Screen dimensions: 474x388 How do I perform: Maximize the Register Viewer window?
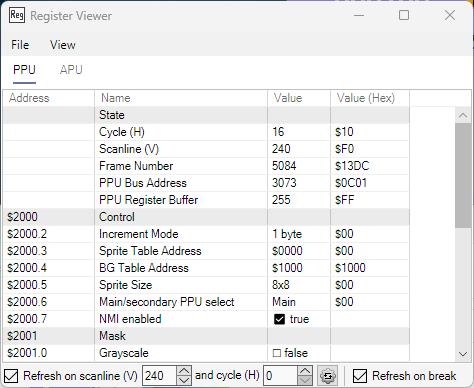404,15
